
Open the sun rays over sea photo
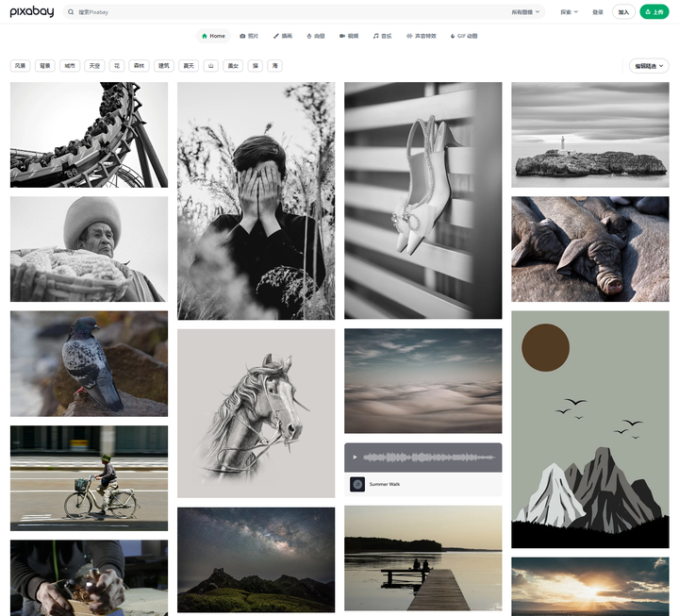pos(590,587)
